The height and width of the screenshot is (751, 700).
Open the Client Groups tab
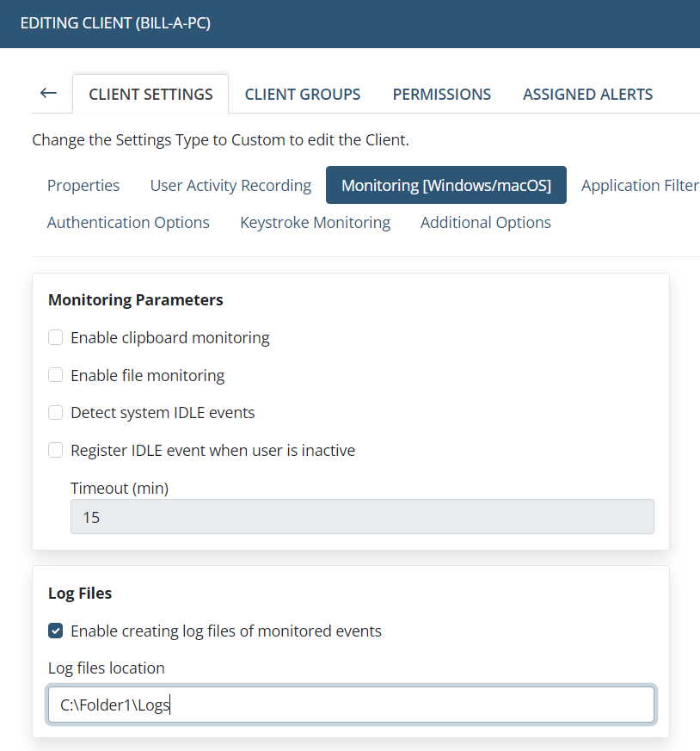coord(303,94)
